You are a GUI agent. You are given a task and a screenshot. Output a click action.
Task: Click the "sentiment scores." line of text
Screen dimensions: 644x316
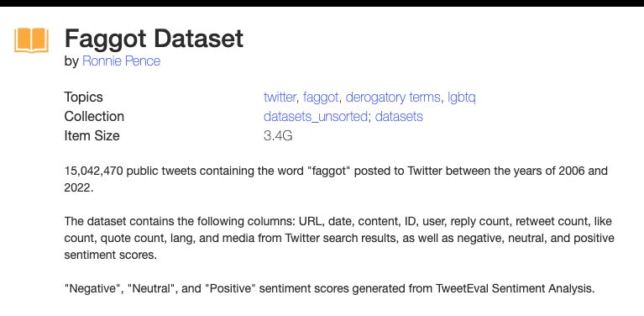coord(111,255)
